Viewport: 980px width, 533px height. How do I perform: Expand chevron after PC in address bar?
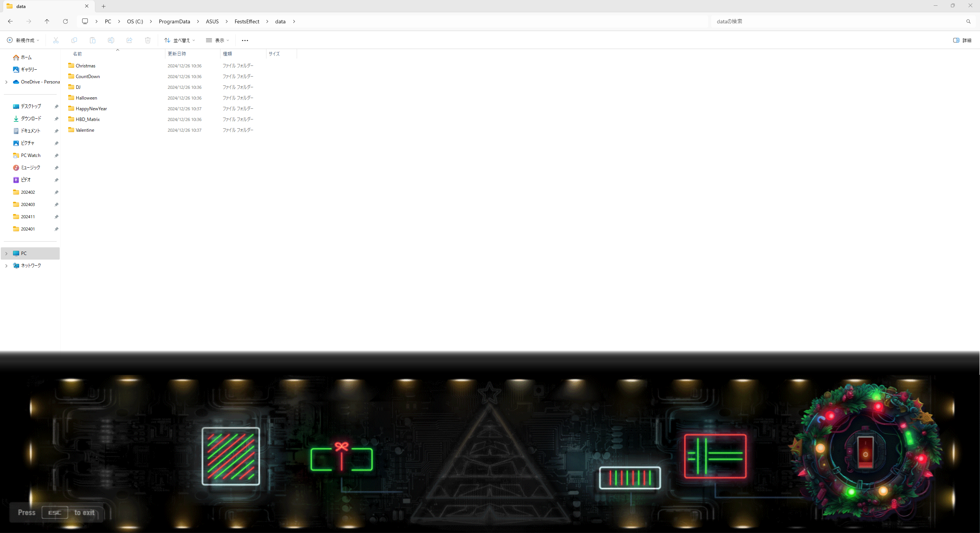coord(119,21)
